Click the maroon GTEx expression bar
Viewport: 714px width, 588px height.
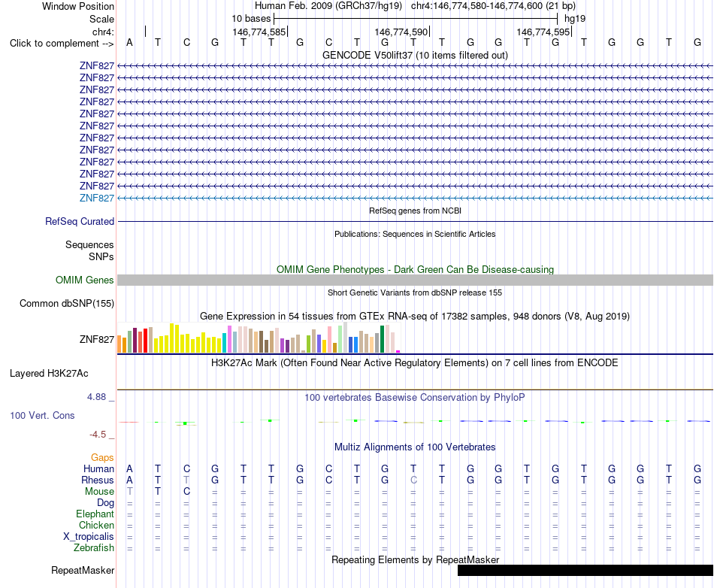[x=135, y=340]
